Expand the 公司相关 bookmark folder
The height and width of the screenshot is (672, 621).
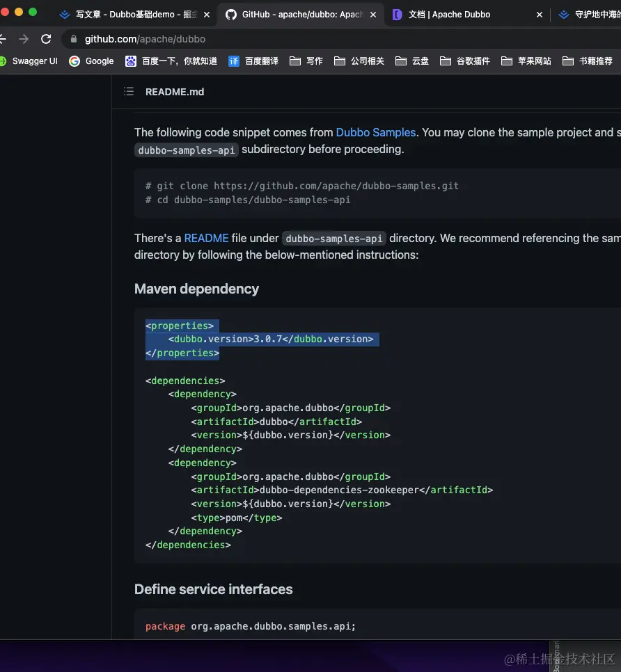(359, 61)
